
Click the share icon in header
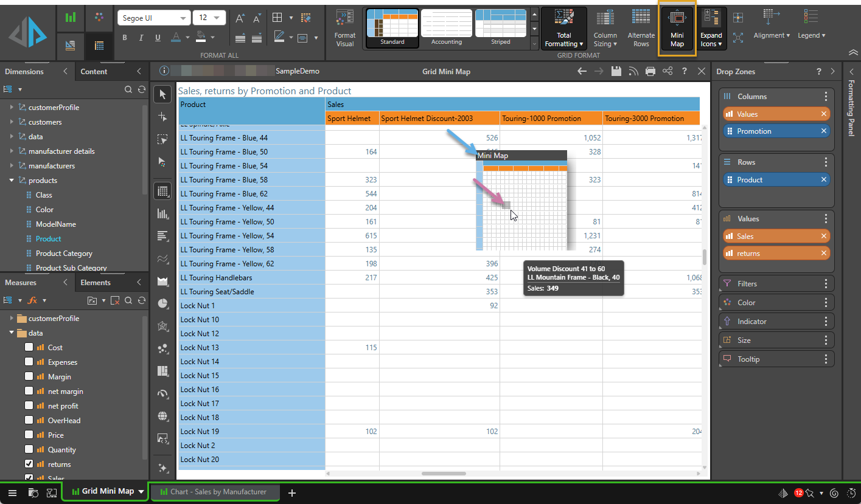point(668,71)
